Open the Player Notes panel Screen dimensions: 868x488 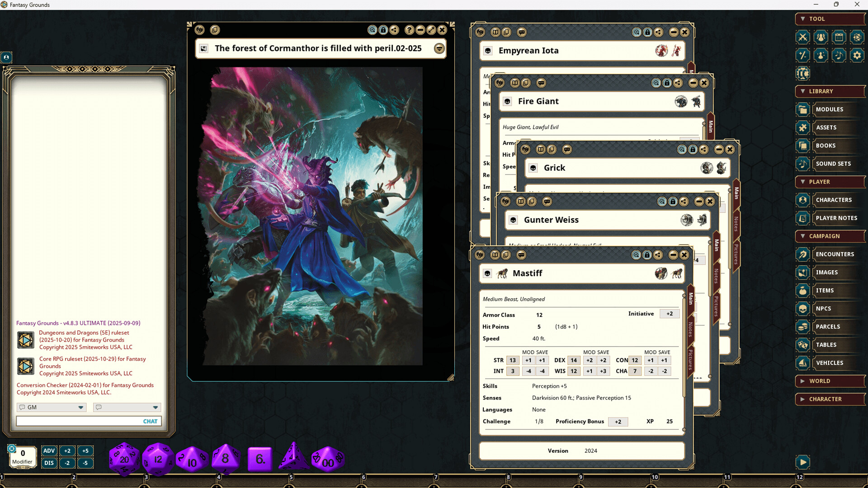tap(837, 218)
